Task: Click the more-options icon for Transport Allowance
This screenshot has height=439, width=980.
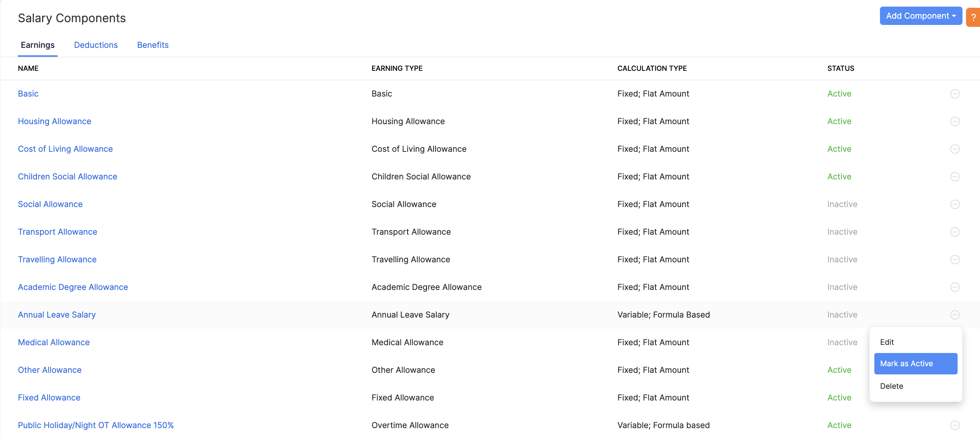Action: pos(955,232)
